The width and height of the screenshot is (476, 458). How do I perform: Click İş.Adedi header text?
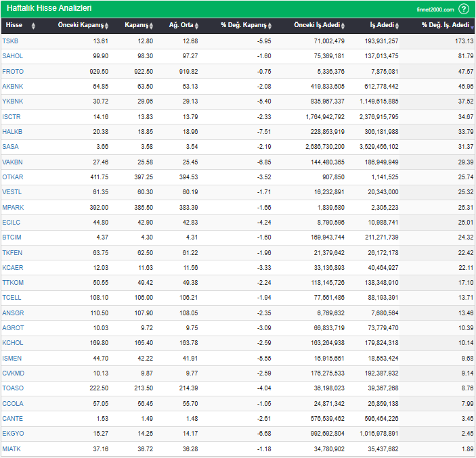(382, 25)
